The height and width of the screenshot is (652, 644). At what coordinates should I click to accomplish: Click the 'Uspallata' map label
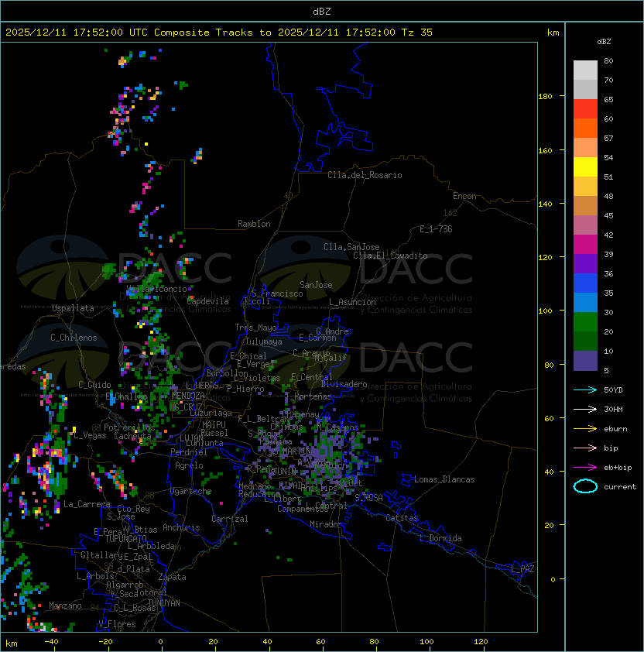pos(73,308)
